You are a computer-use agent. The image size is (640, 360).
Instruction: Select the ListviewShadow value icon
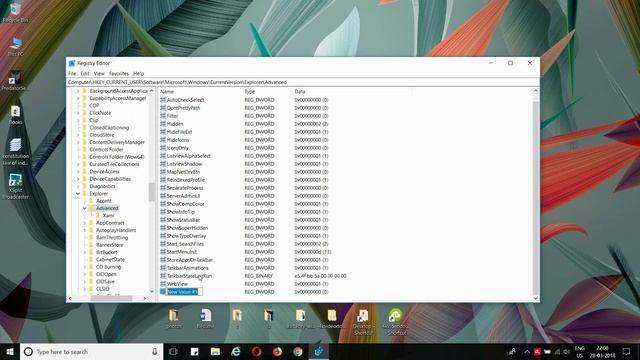coord(163,164)
